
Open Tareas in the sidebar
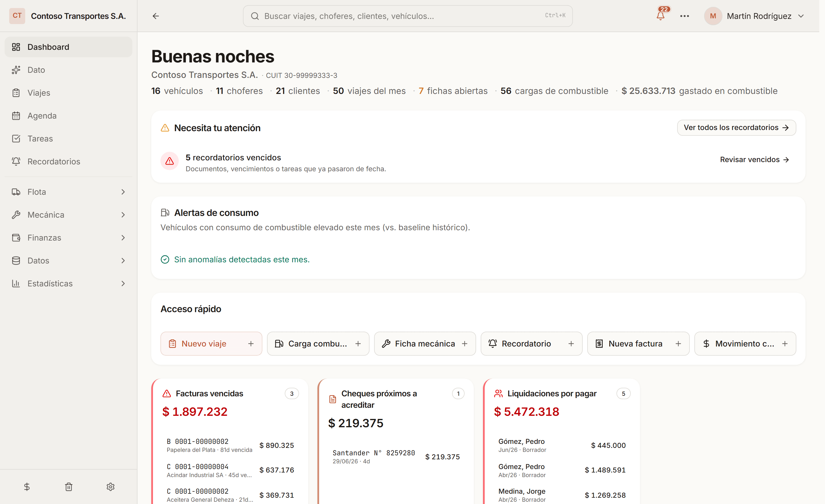pos(68,139)
